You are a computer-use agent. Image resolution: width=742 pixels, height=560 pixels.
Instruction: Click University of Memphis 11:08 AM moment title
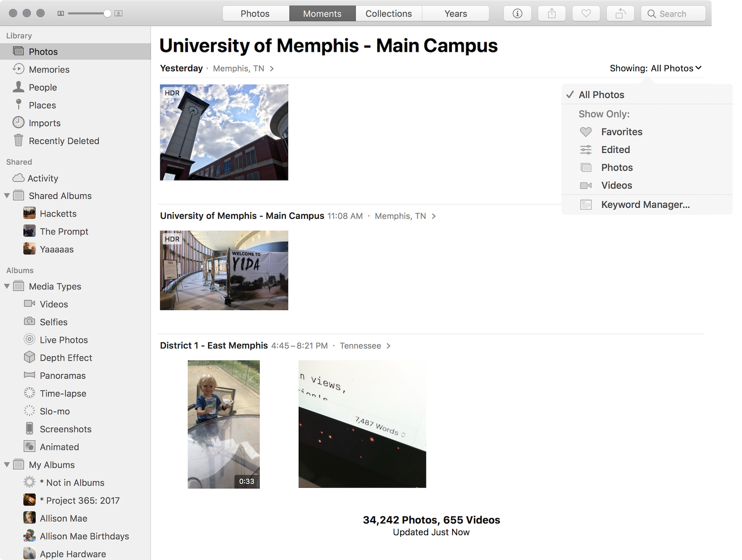pyautogui.click(x=242, y=215)
